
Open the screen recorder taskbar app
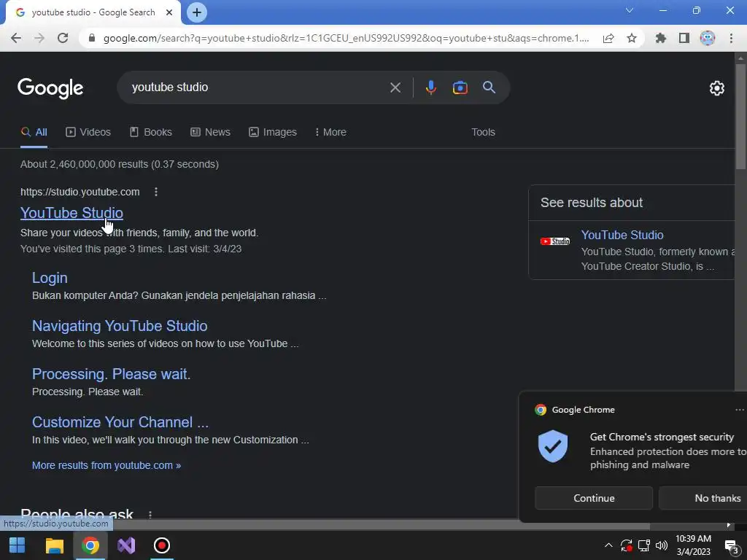[x=162, y=545]
